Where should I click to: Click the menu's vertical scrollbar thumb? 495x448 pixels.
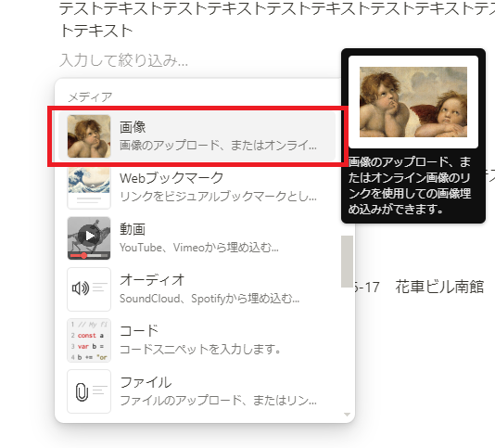click(347, 262)
